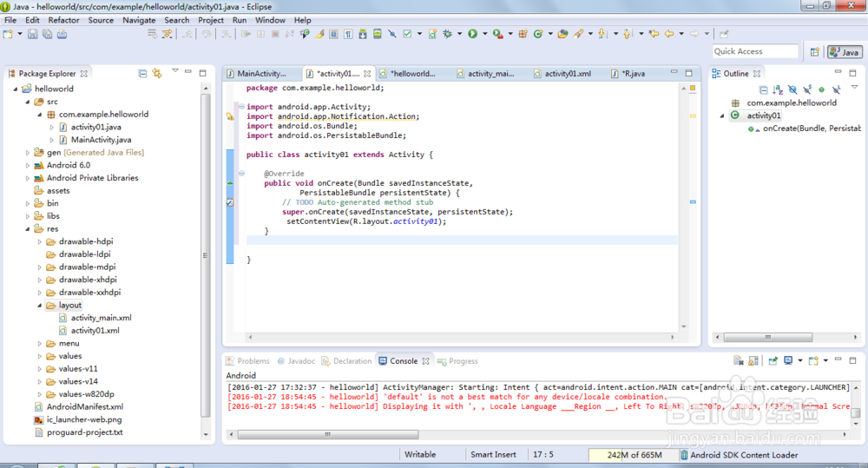Click the Save All toolbar icon

click(47, 34)
